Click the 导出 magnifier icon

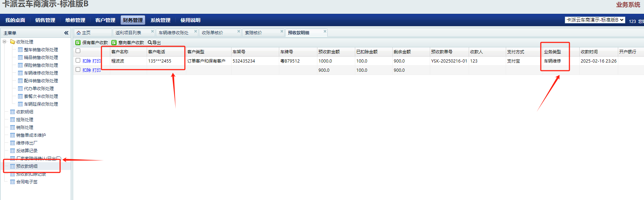click(x=150, y=42)
